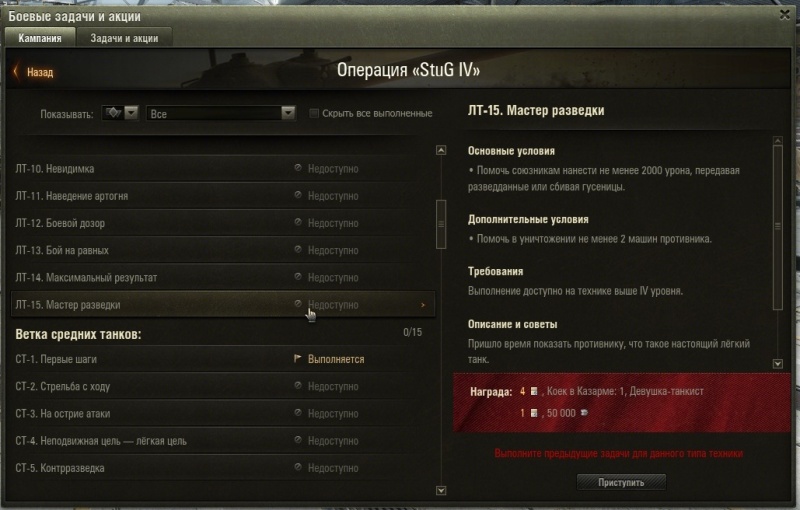The width and height of the screenshot is (800, 510).
Task: Click the arrow chevron on ЛТ-15 row
Action: pyautogui.click(x=422, y=305)
